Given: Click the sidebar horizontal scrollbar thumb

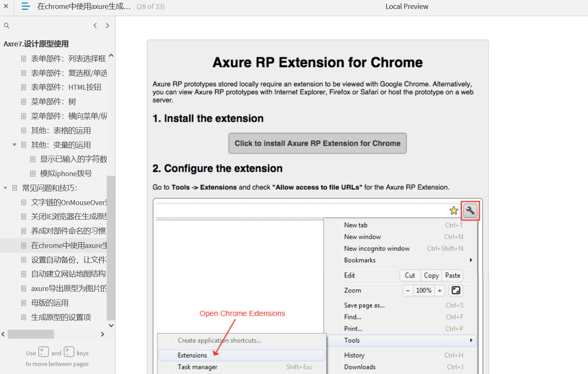Looking at the screenshot, I should pos(31,334).
